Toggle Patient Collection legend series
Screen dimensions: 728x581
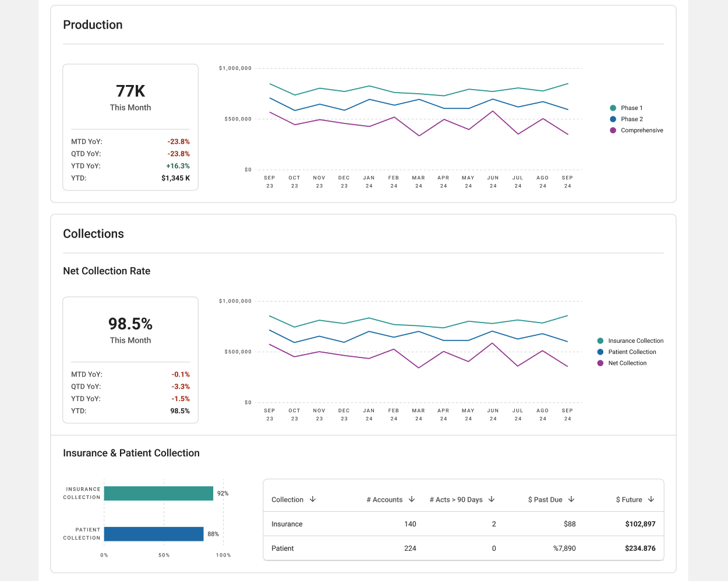pos(627,352)
